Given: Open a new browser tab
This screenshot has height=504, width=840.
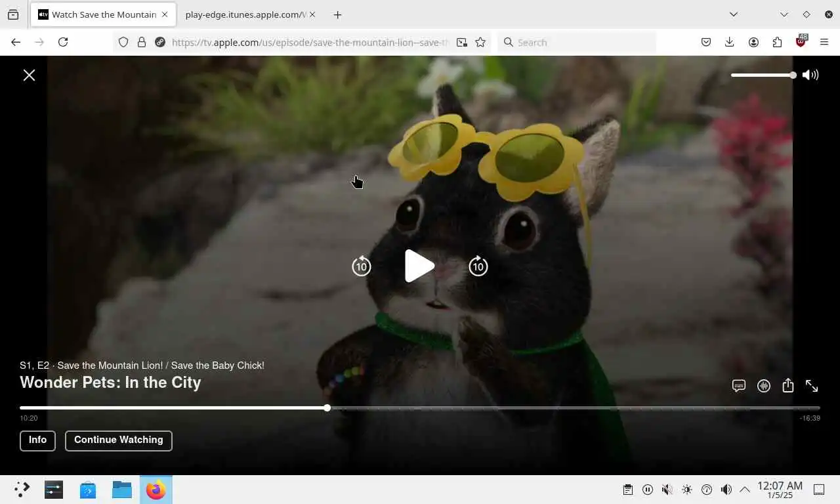Looking at the screenshot, I should pyautogui.click(x=337, y=14).
